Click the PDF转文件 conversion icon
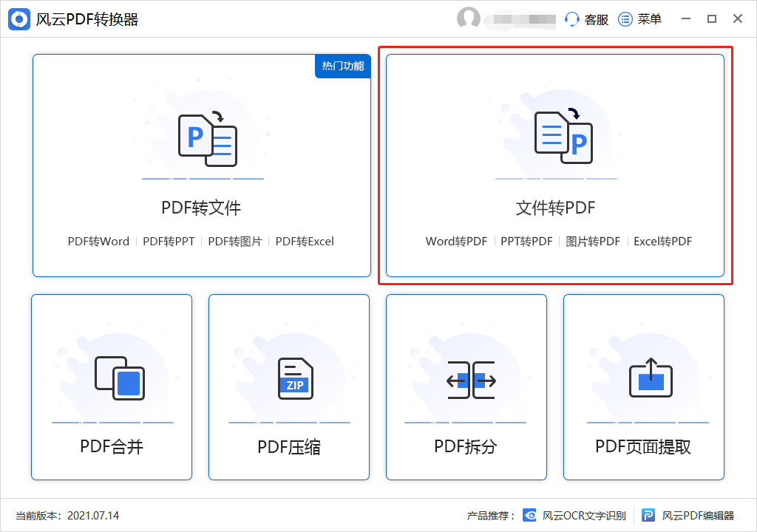 click(x=208, y=140)
